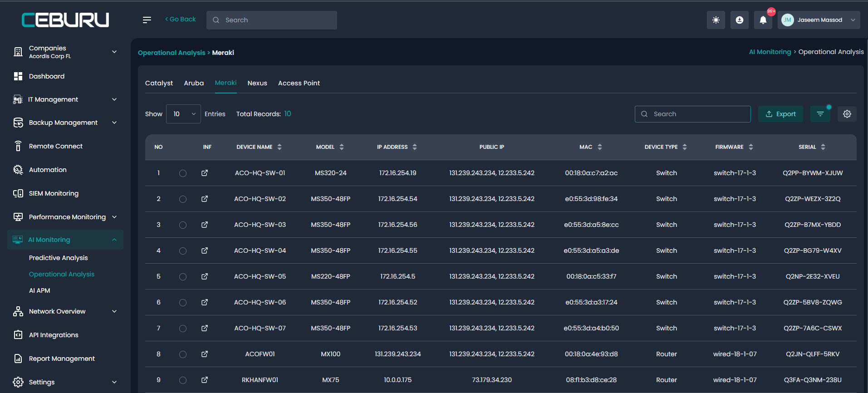Select radio button for ACO-HQ-SW-04 row
868x393 pixels.
pyautogui.click(x=183, y=251)
